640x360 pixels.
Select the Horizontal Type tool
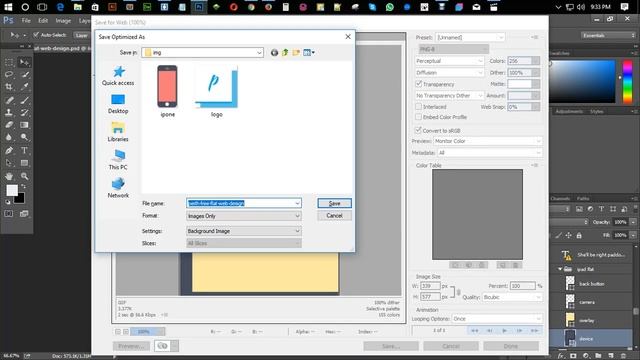(x=24, y=151)
